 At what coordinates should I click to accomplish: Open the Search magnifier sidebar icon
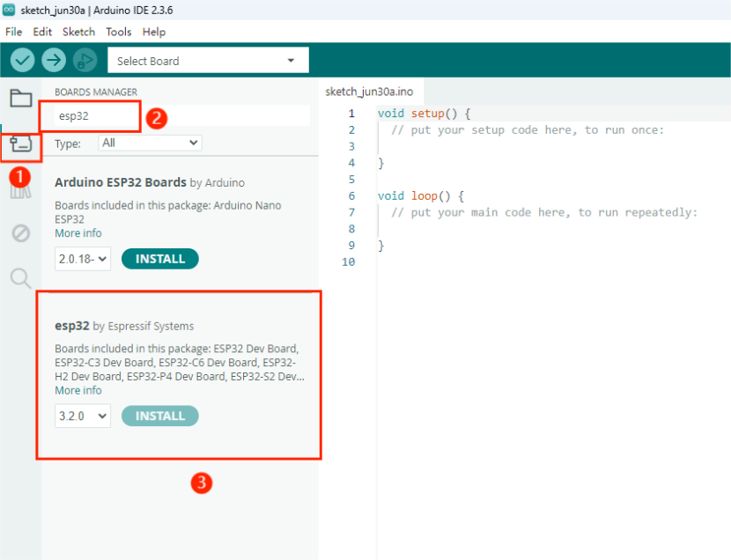20,279
